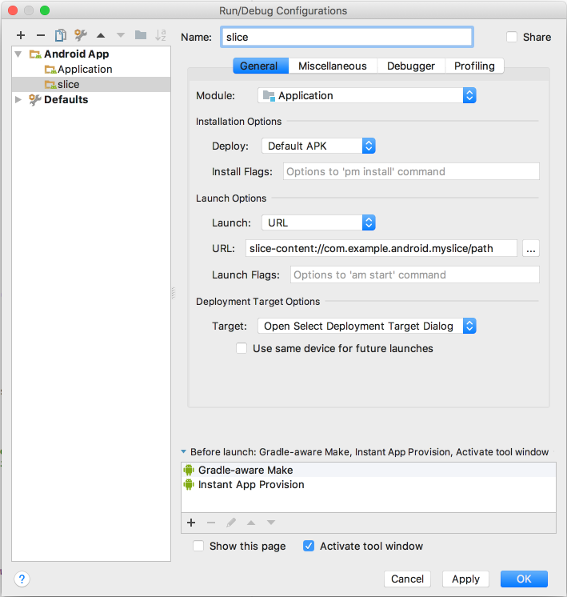Screen dimensions: 567x597
Task: Check Use same device for future launches
Action: pos(241,348)
